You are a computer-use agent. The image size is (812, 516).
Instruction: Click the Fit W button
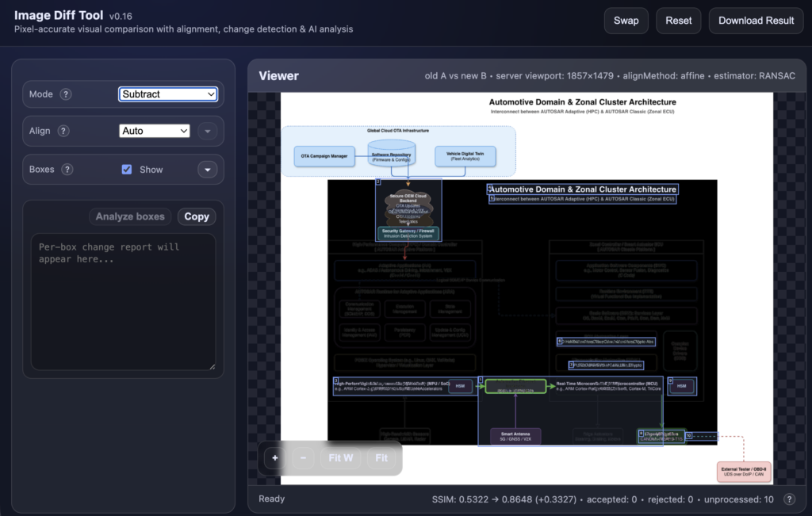pos(341,458)
